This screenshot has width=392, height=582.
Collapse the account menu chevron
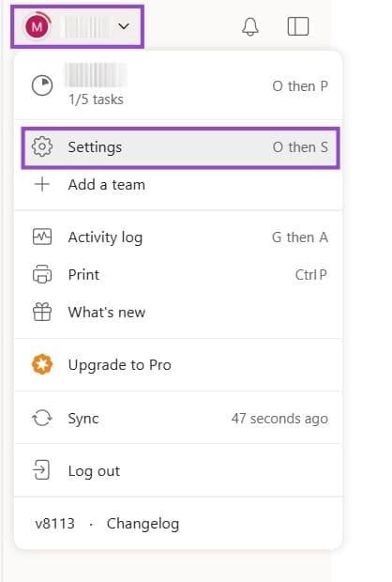tap(124, 26)
